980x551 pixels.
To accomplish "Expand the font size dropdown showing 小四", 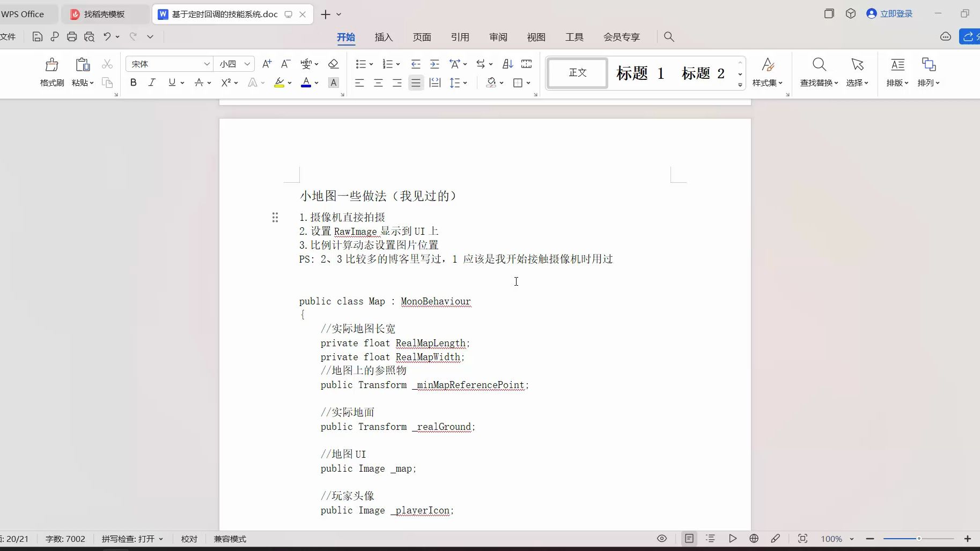I will pyautogui.click(x=247, y=64).
